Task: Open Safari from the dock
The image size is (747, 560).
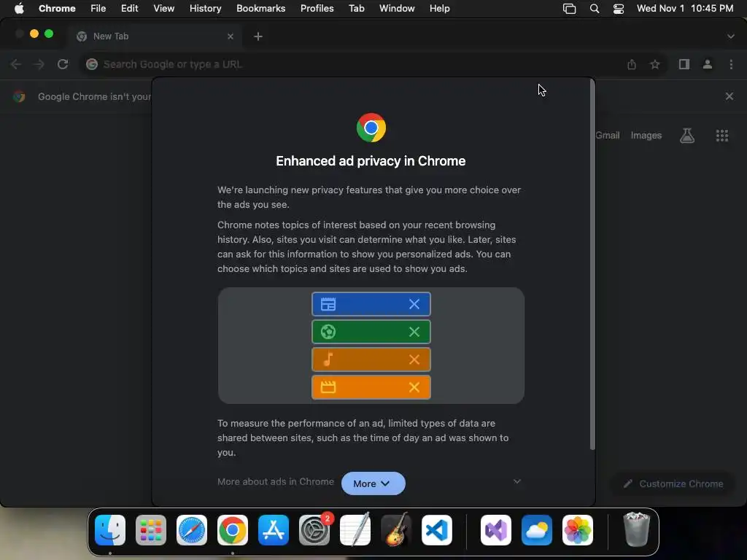Action: 192,530
